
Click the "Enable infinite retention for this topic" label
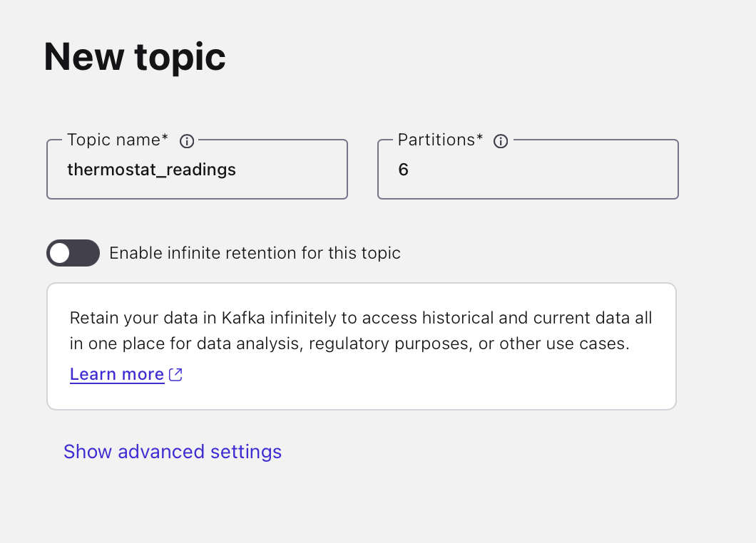pyautogui.click(x=255, y=253)
